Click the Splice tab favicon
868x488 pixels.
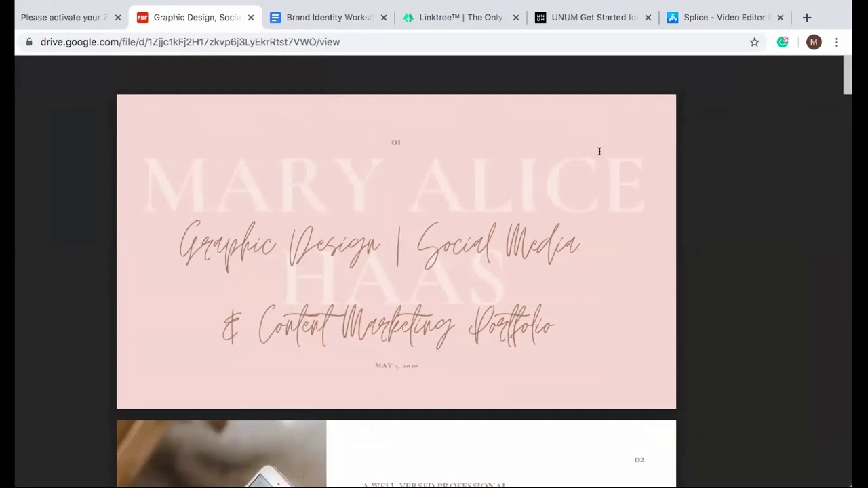pos(673,18)
